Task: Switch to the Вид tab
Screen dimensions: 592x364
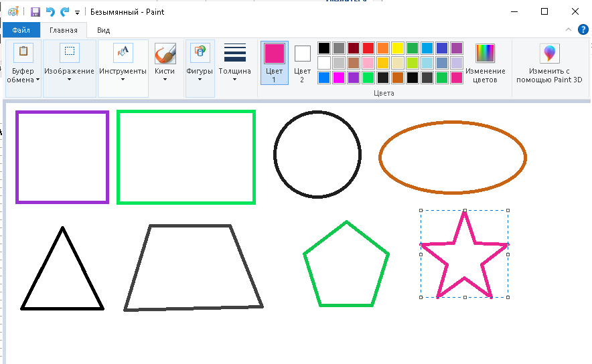Action: pos(103,30)
